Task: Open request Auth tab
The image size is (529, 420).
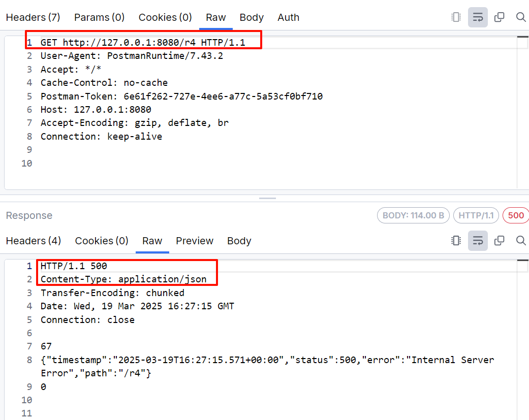Action: 289,17
